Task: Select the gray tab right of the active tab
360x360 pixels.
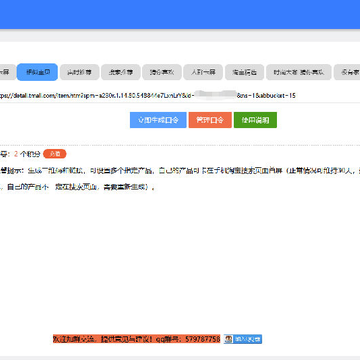Action: click(x=79, y=72)
